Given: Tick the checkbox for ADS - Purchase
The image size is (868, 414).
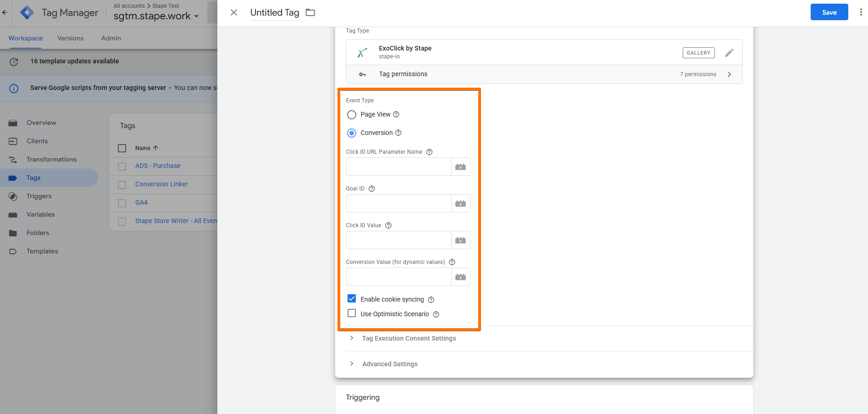Looking at the screenshot, I should click(x=122, y=166).
